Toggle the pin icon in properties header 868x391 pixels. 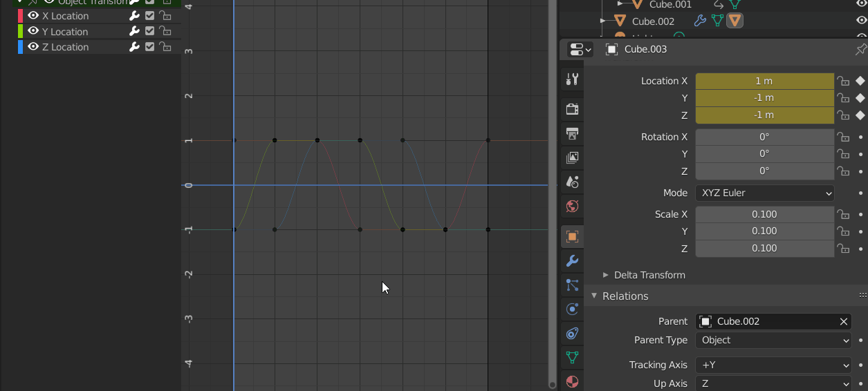pyautogui.click(x=860, y=49)
